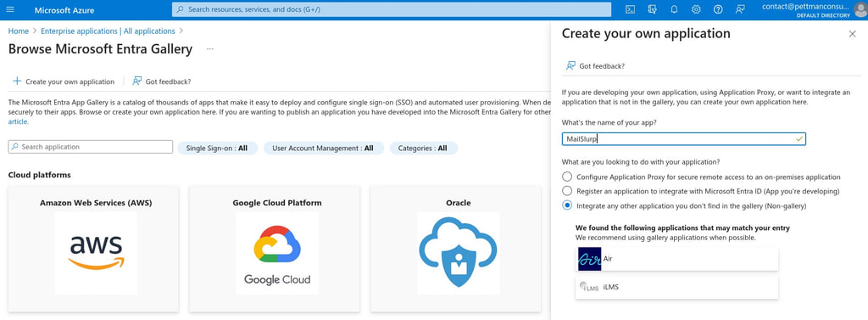Open the help question mark icon
The height and width of the screenshot is (320, 868).
718,9
